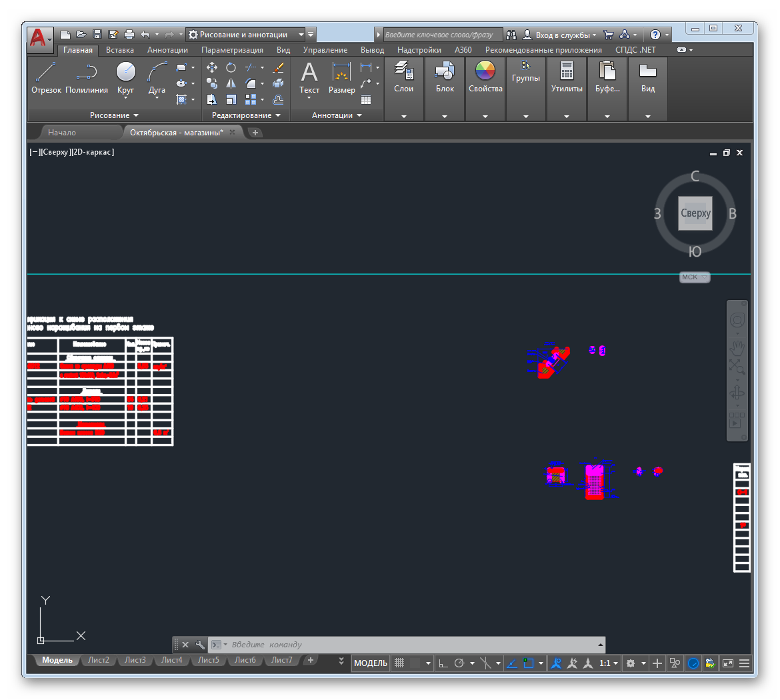780x700 pixels.
Task: Open the Утилиты calculator panel
Action: pos(567,77)
